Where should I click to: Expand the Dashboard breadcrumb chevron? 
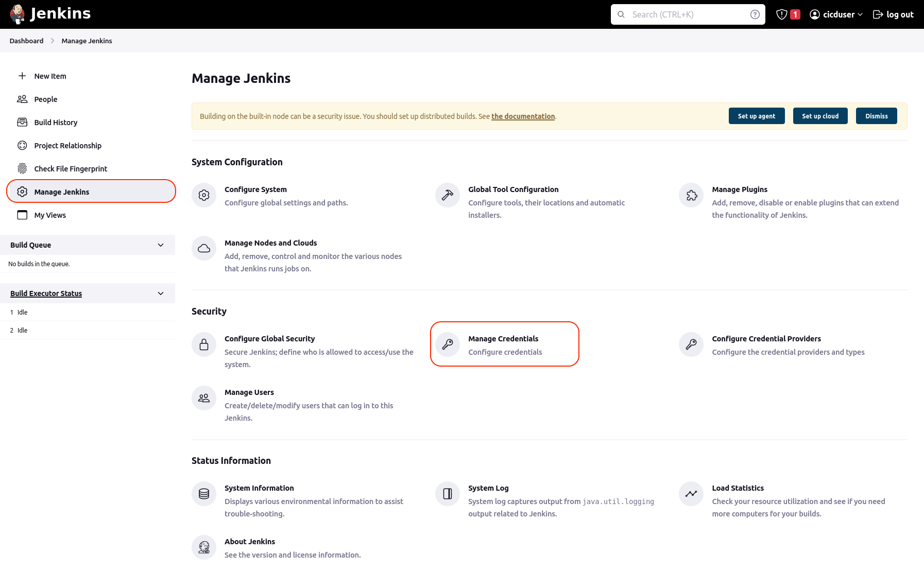coord(53,41)
